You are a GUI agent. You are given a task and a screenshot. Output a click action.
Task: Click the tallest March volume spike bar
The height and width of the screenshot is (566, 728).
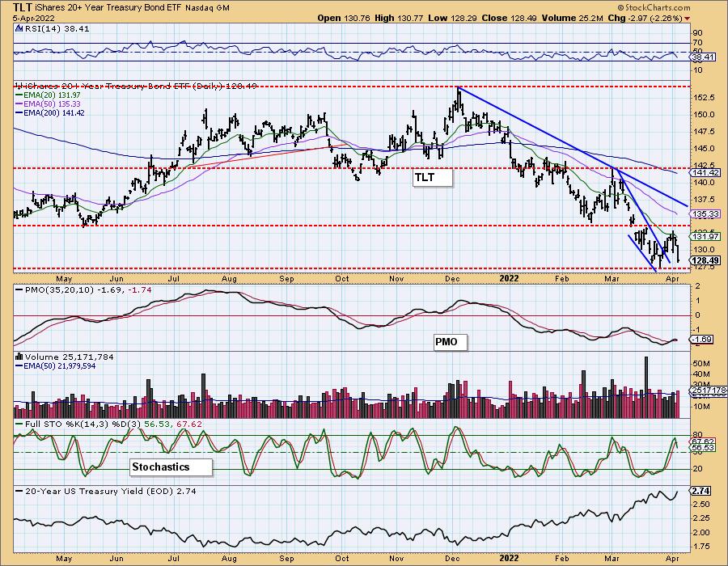(645, 387)
